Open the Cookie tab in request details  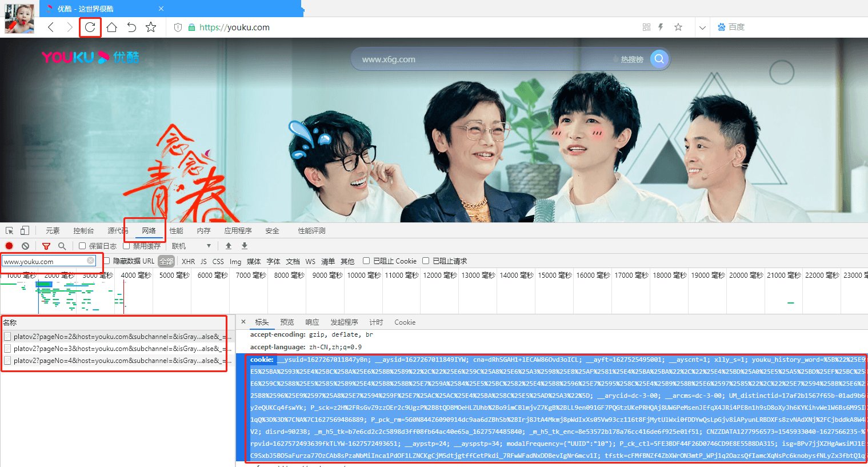405,322
